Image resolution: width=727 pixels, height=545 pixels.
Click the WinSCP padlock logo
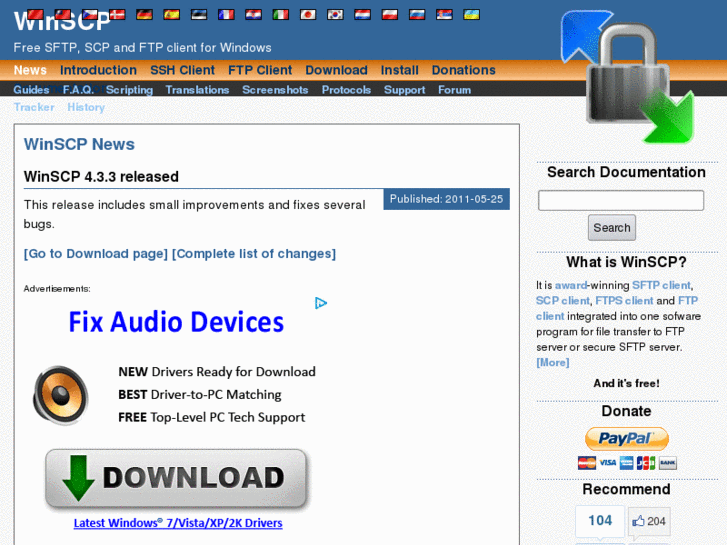pyautogui.click(x=627, y=77)
